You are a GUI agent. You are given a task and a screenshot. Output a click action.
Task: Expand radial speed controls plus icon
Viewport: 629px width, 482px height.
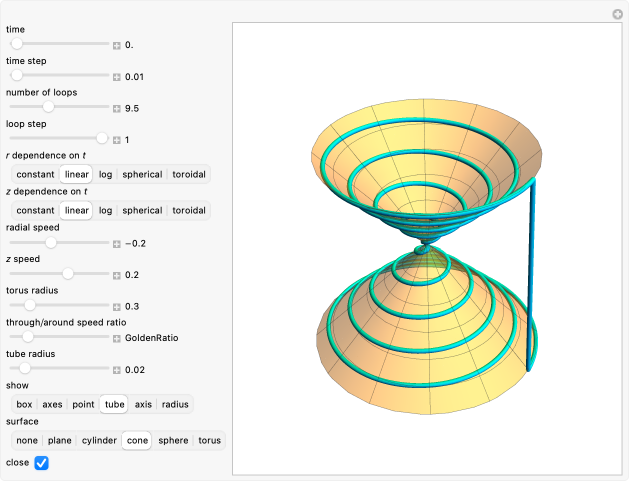pos(117,243)
